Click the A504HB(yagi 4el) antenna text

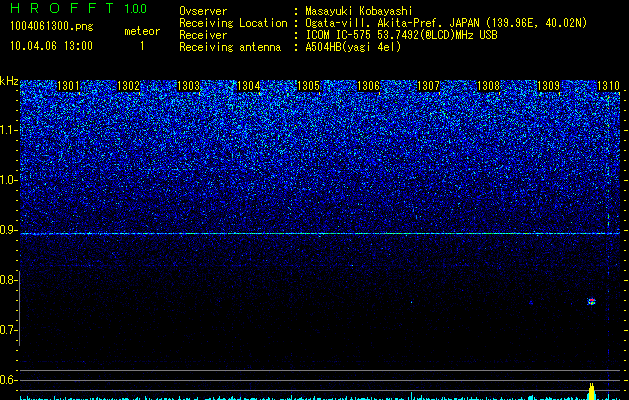point(353,47)
